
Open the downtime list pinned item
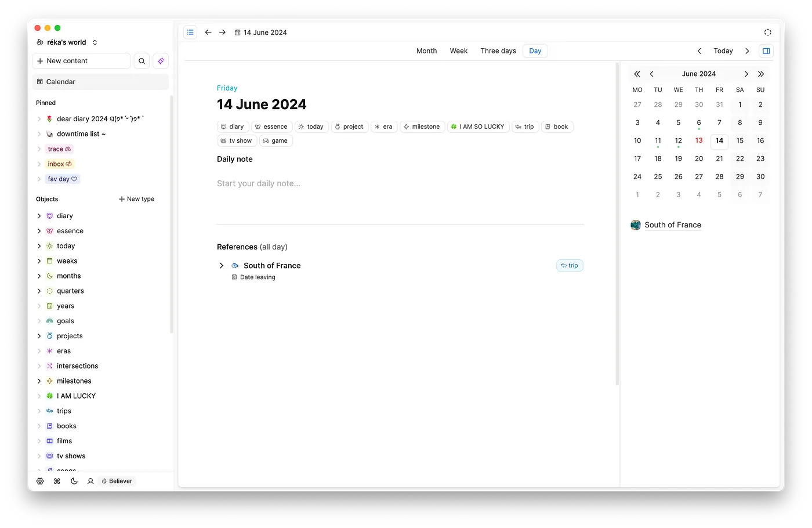coord(81,134)
